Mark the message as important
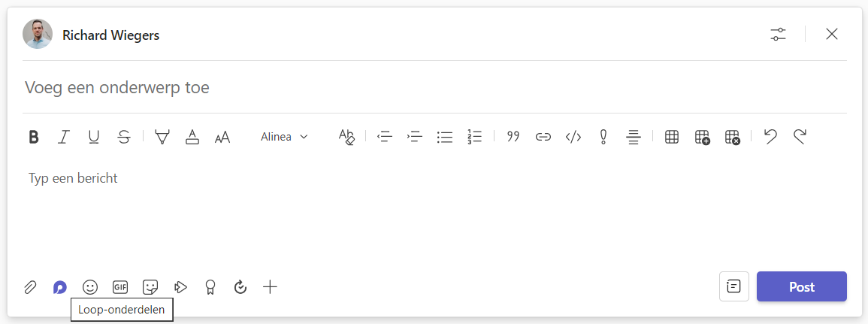Image resolution: width=868 pixels, height=324 pixels. coord(603,137)
